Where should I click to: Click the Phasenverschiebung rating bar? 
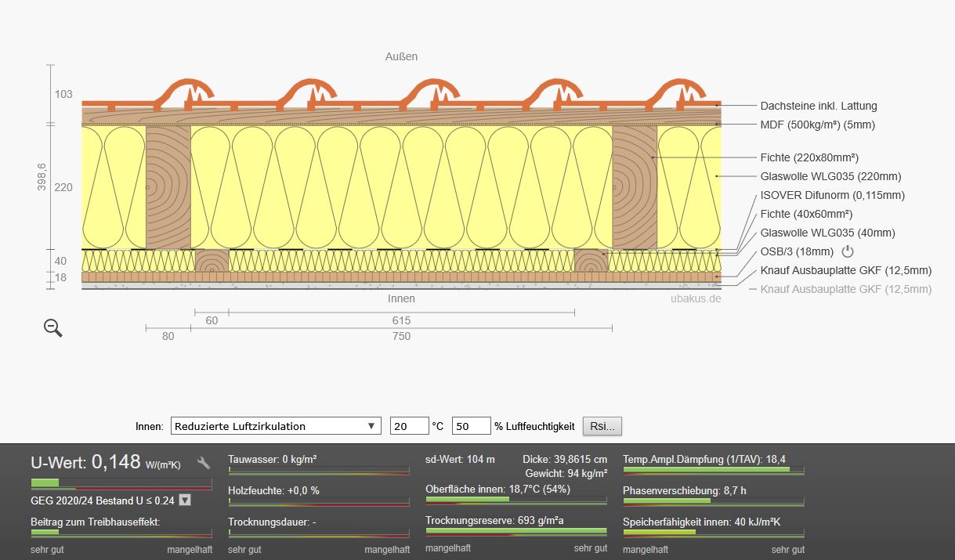pos(714,501)
